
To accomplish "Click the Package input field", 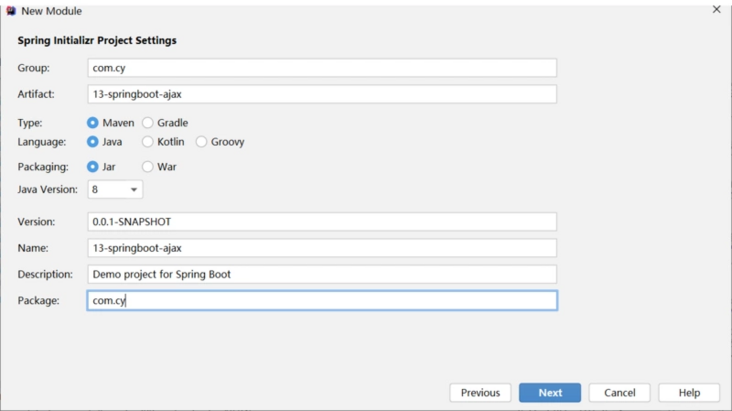I will pyautogui.click(x=322, y=300).
